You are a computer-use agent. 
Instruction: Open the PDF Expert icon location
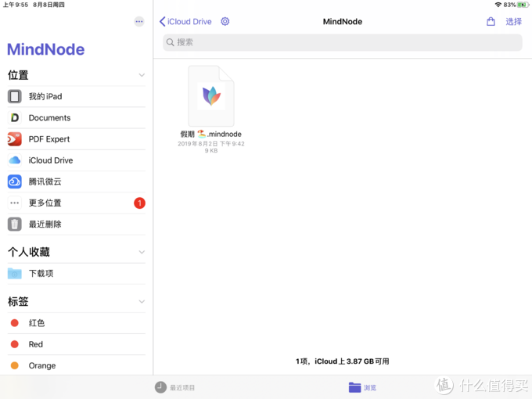(x=15, y=139)
